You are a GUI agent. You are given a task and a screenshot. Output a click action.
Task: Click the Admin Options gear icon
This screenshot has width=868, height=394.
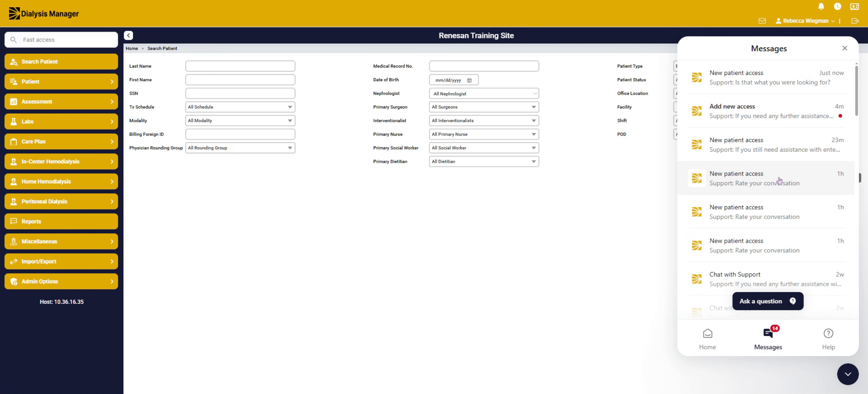tap(14, 281)
